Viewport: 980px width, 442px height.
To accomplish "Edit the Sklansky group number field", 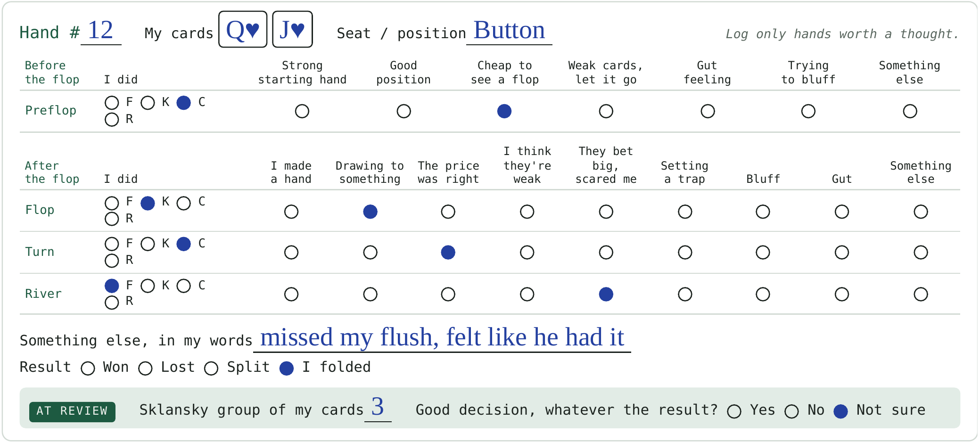I will (378, 408).
